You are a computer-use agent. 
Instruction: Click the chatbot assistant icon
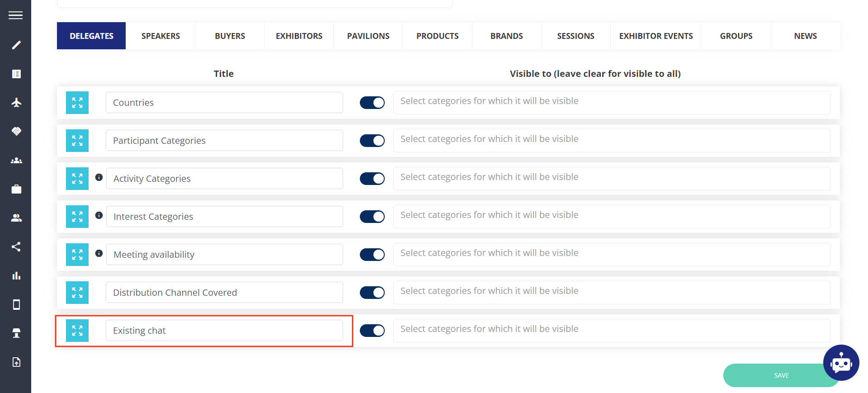841,363
